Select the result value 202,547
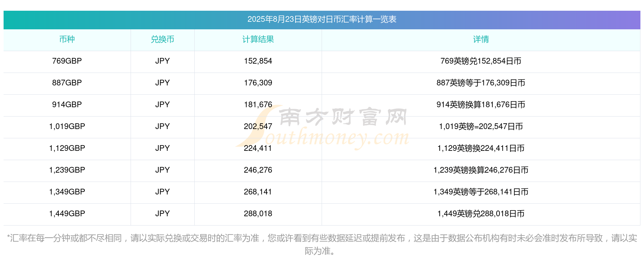This screenshot has height=262, width=644. pos(258,127)
